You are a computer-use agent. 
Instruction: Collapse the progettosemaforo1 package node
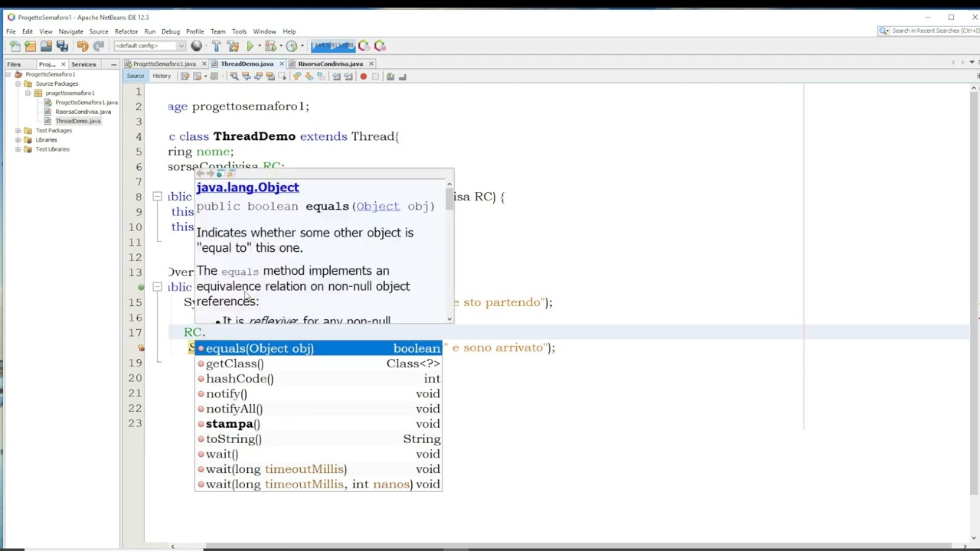[x=28, y=93]
